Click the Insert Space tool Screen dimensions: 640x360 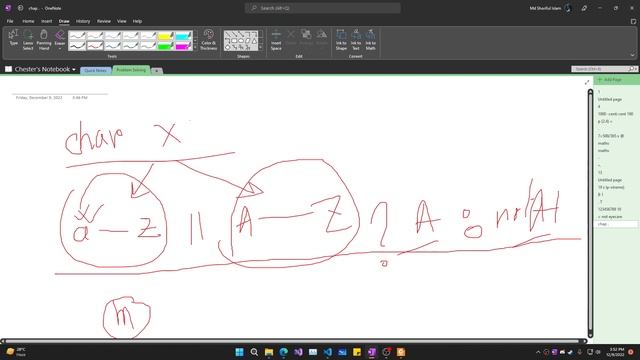[x=276, y=39]
